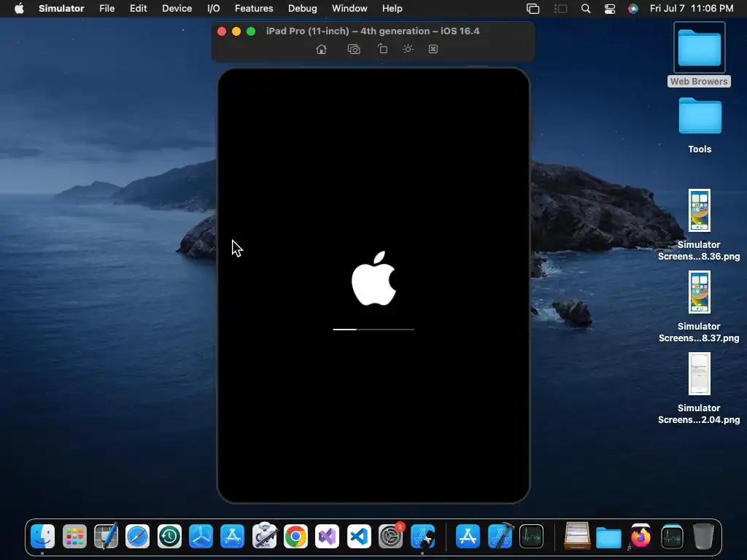Screen dimensions: 747x560
Task: Open the file drawer stack in the Dock
Action: click(x=577, y=536)
